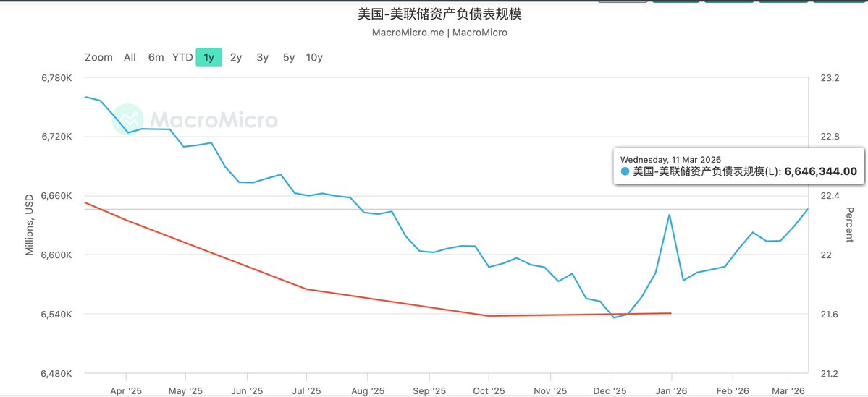Click the blue line's December 2025 low point
The image size is (868, 397).
pos(614,317)
